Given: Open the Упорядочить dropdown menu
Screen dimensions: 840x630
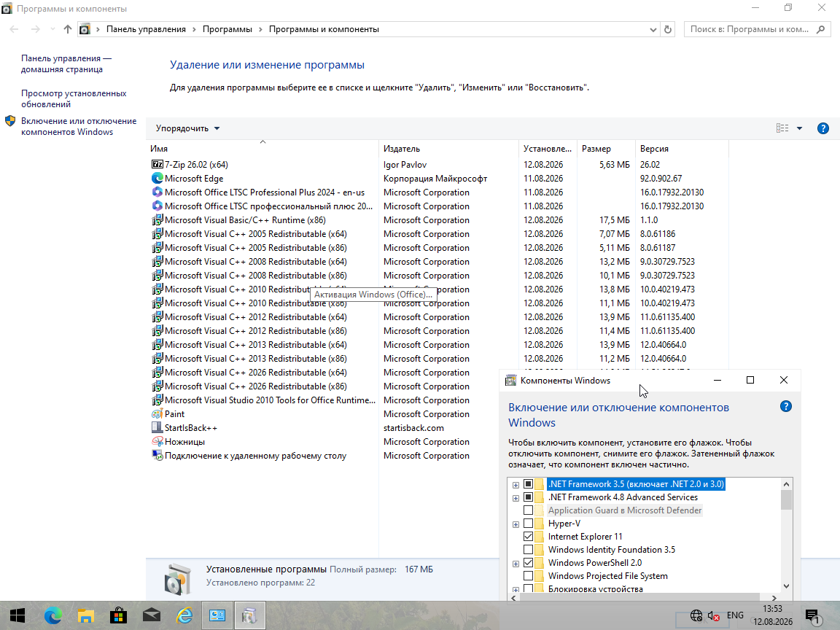Looking at the screenshot, I should [187, 128].
